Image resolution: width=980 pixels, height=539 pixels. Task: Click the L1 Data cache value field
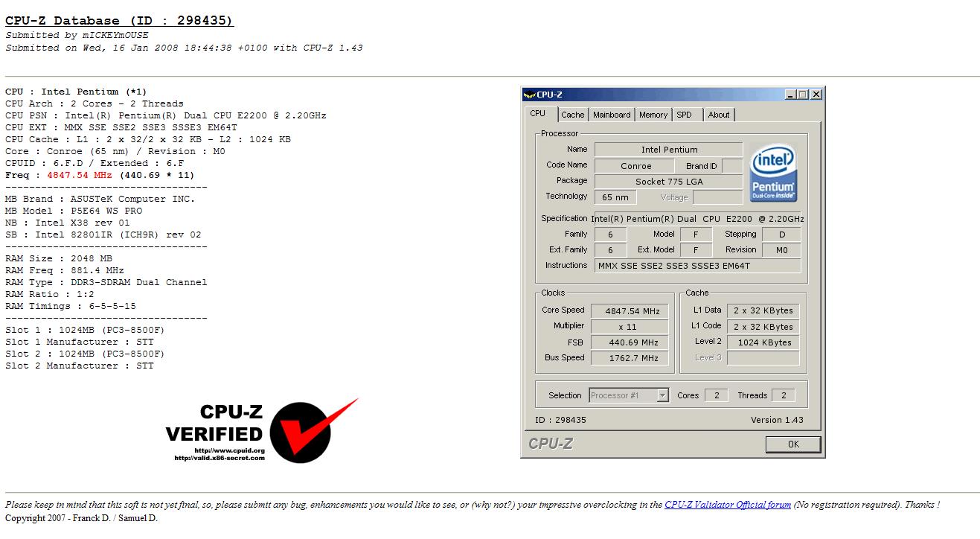point(763,310)
